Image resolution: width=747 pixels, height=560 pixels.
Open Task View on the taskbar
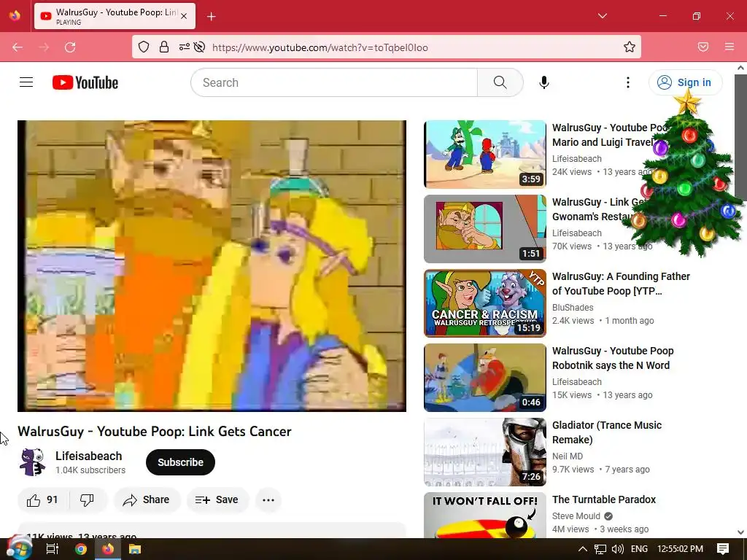(53, 549)
